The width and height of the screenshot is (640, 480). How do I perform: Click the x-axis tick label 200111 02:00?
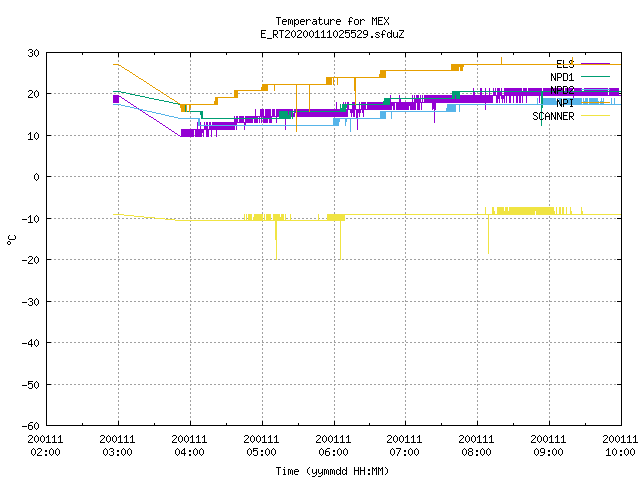pos(45,446)
